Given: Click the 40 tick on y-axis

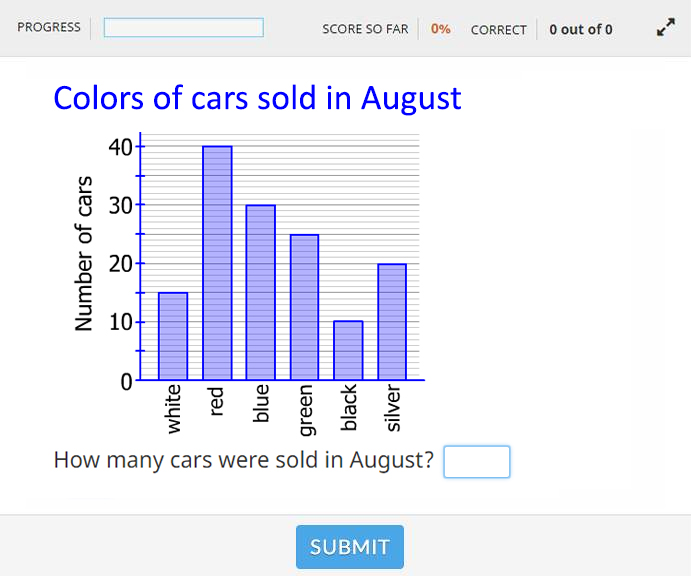Looking at the screenshot, I should pyautogui.click(x=120, y=147).
